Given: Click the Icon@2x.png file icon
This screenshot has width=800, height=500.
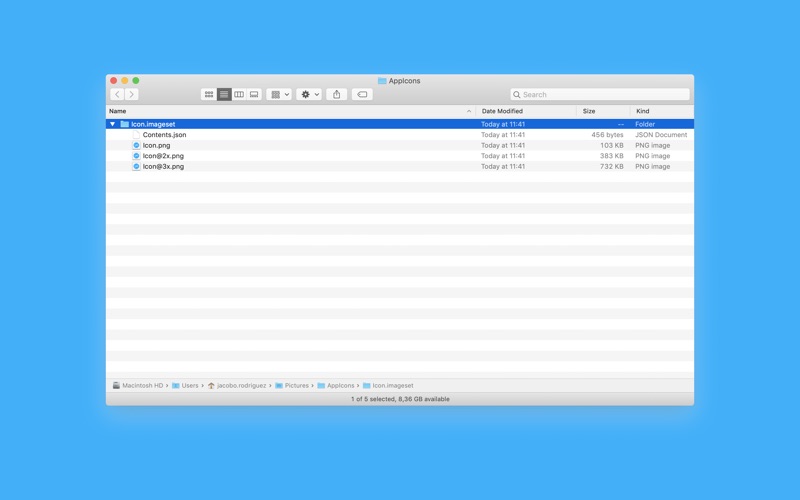Looking at the screenshot, I should (136, 156).
